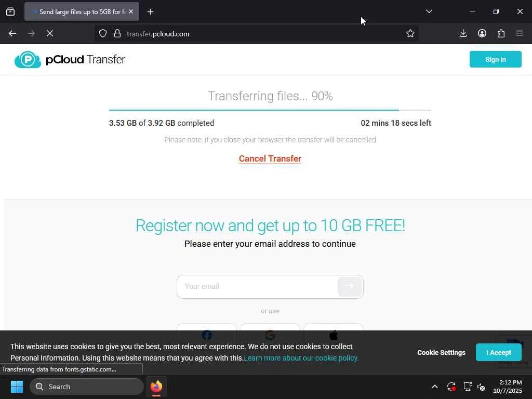Focus the Your email input field
This screenshot has height=399, width=532.
(x=257, y=287)
